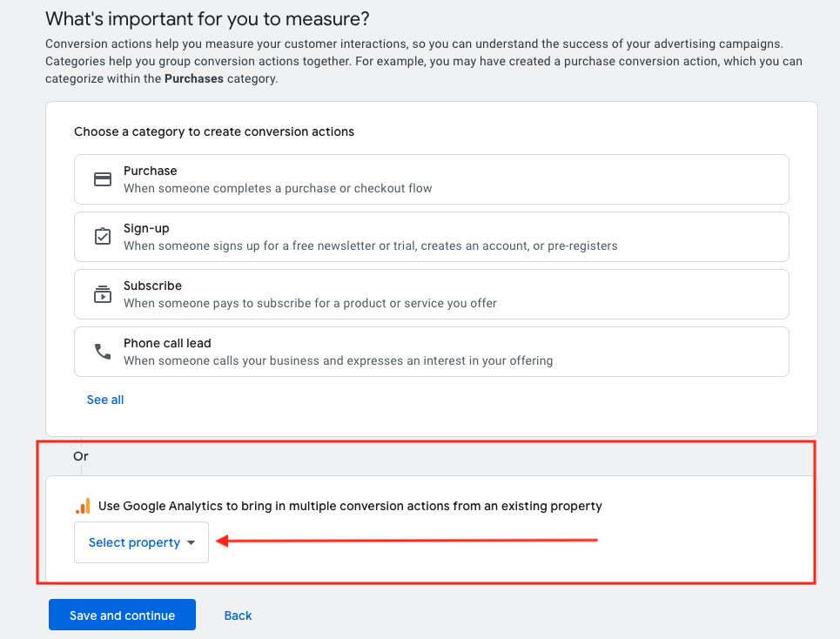Click the bold Purchases word in the intro
840x639 pixels.
pos(194,78)
